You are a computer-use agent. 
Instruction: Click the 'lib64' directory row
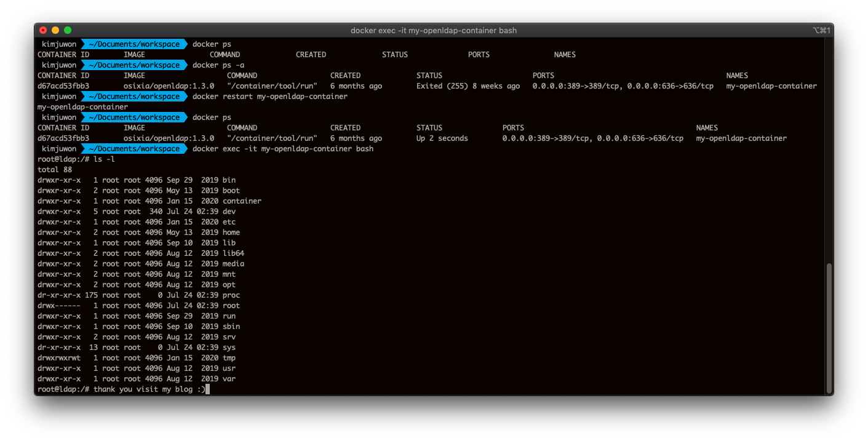point(141,253)
